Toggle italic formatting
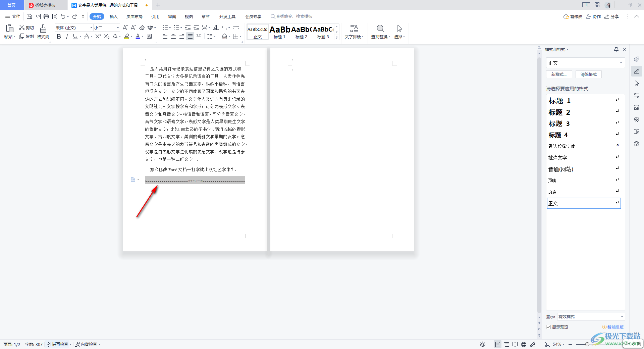Viewport: 644px width, 349px height. click(x=67, y=36)
